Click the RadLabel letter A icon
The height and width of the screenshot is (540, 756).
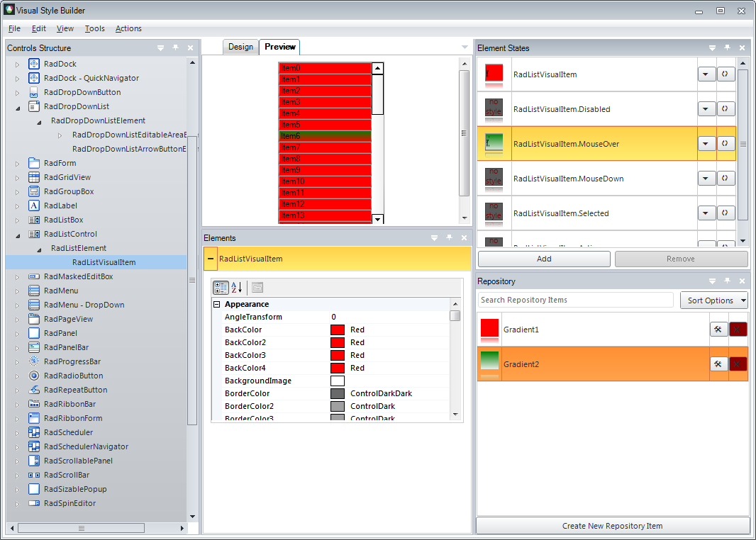(34, 206)
